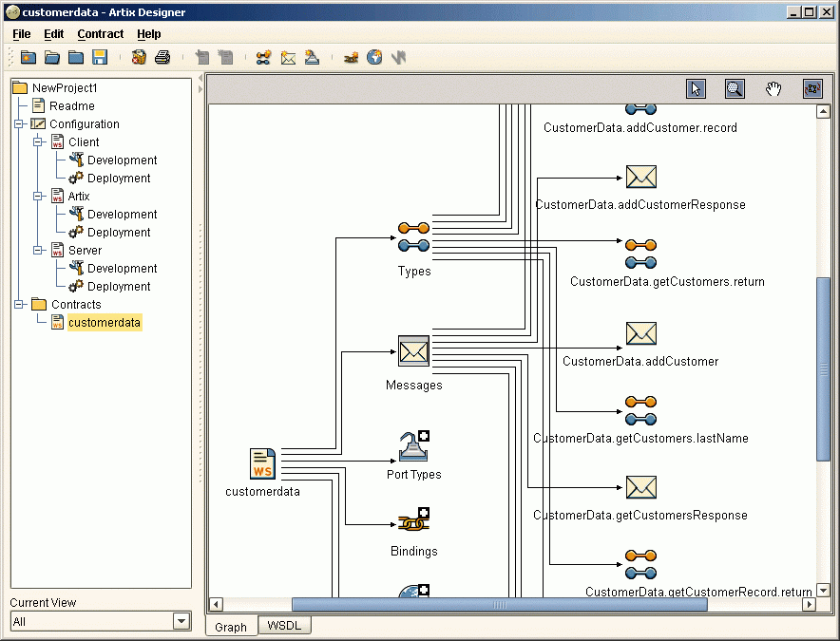This screenshot has height=641, width=840.
Task: Click the New Port Type toolbar icon
Action: click(312, 57)
